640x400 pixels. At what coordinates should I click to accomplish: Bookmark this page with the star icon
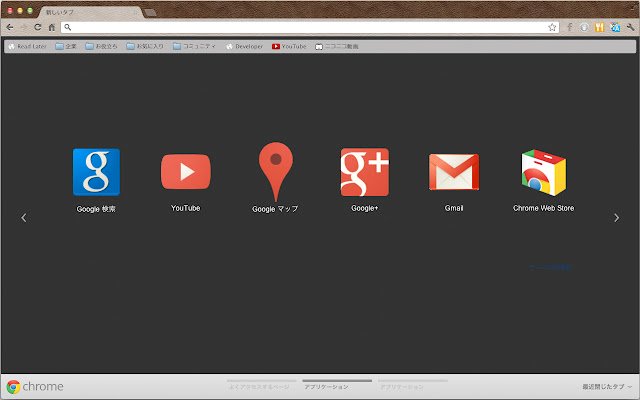(552, 27)
